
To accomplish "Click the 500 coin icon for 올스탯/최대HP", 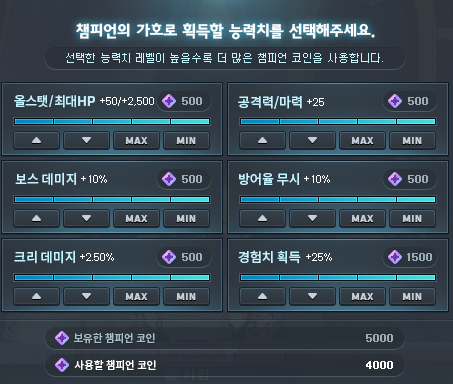I will pos(169,101).
